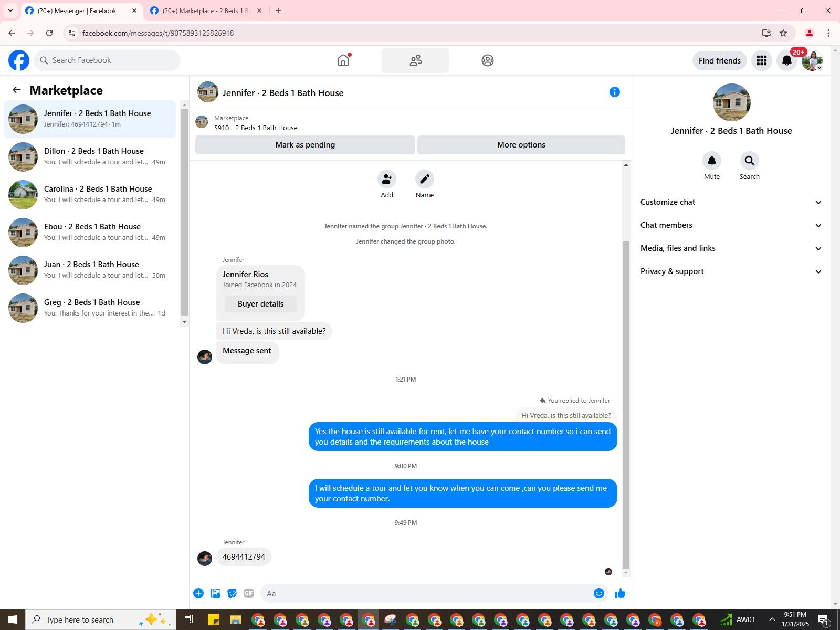Bookmark this page with the star
This screenshot has width=840, height=630.
click(x=783, y=33)
